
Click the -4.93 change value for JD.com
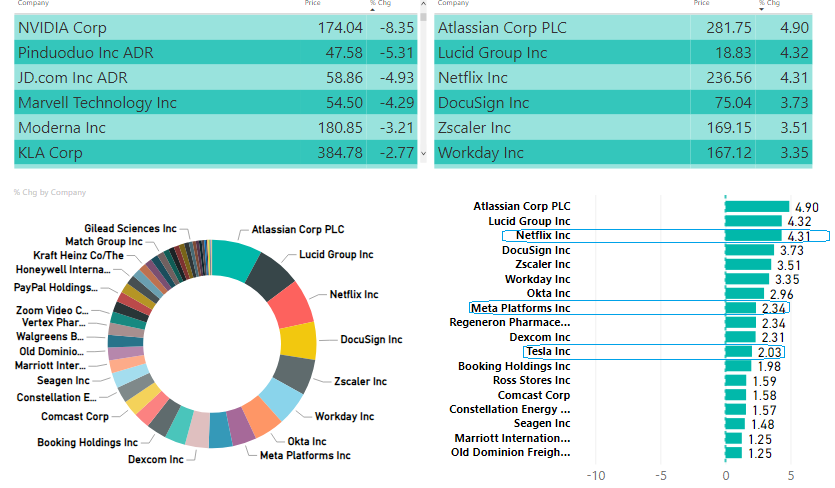397,78
